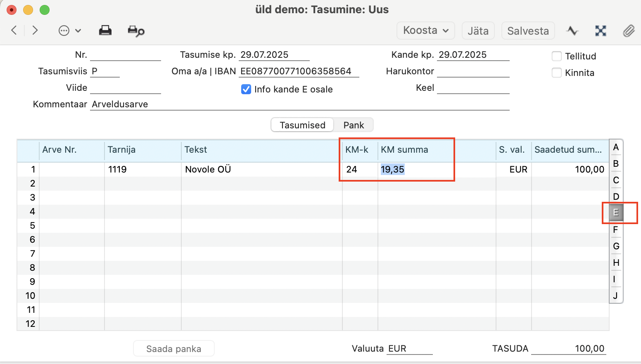Image resolution: width=641 pixels, height=364 pixels.
Task: Open the ellipsis actions menu
Action: pos(69,31)
